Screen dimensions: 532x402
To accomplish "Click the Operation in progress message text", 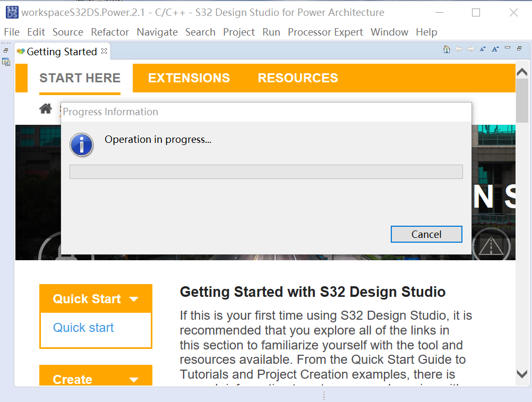I will 158,140.
